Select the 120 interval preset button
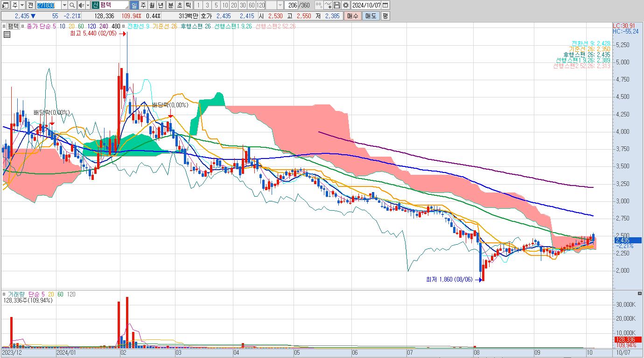 coord(260,5)
